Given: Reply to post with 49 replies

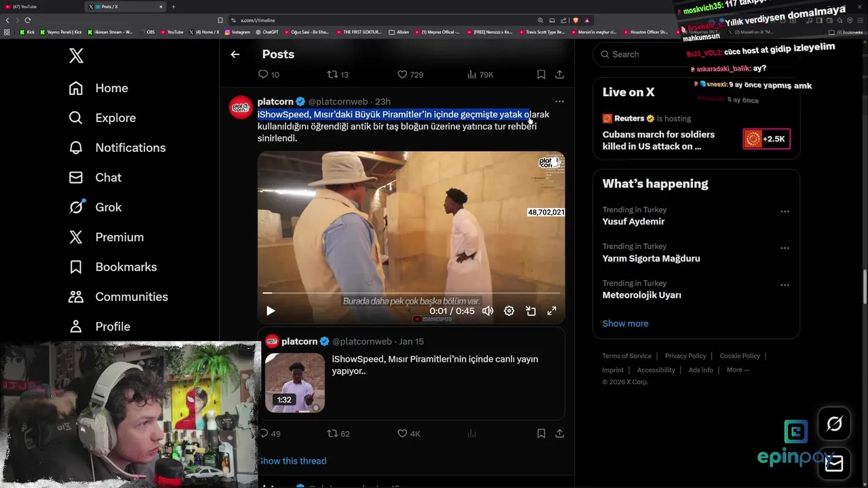Looking at the screenshot, I should [x=269, y=434].
